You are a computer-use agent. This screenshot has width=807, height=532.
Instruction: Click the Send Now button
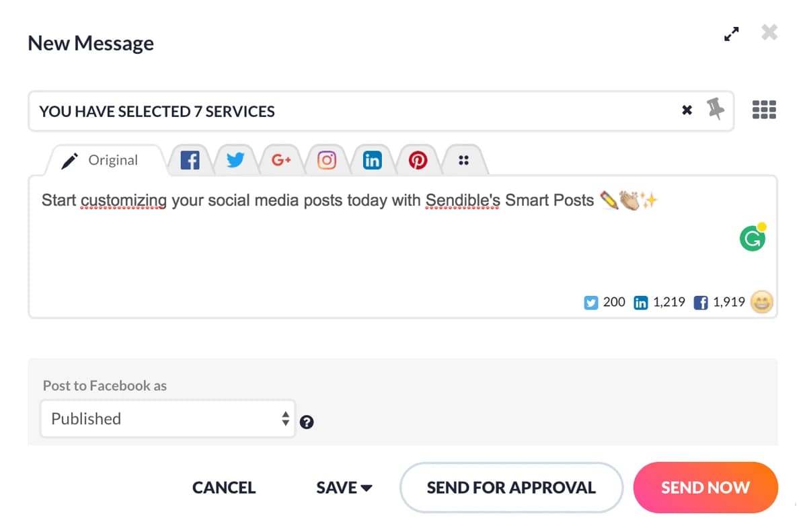coord(705,488)
